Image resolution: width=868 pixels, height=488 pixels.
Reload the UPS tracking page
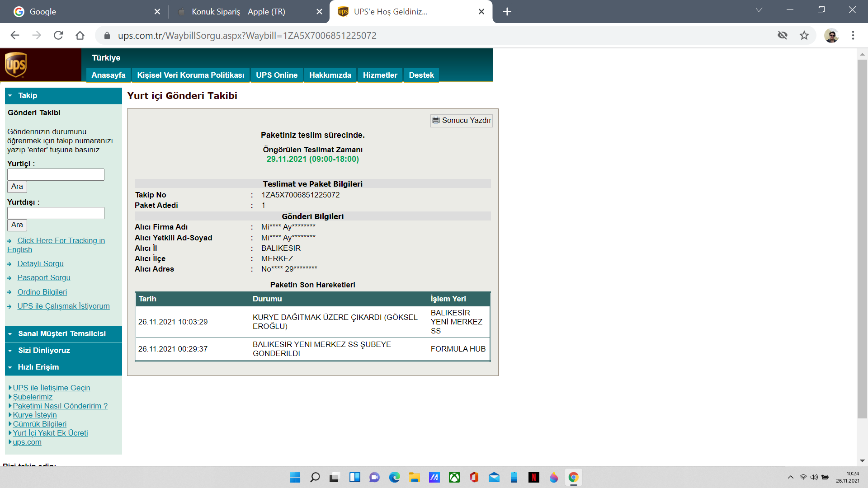tap(58, 35)
